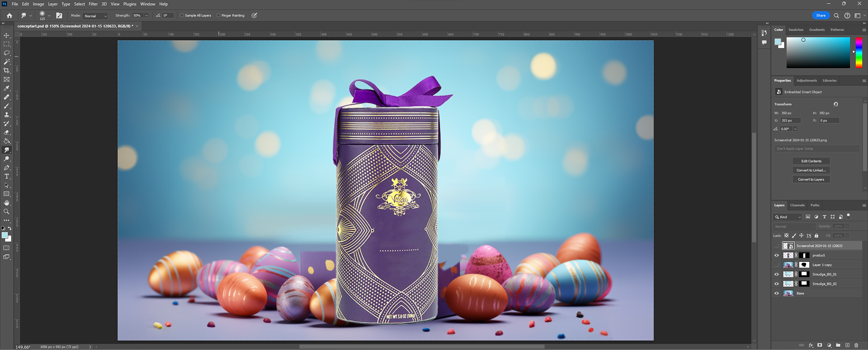Open the search magnifier icon near Share
The height and width of the screenshot is (350, 868).
(x=836, y=15)
